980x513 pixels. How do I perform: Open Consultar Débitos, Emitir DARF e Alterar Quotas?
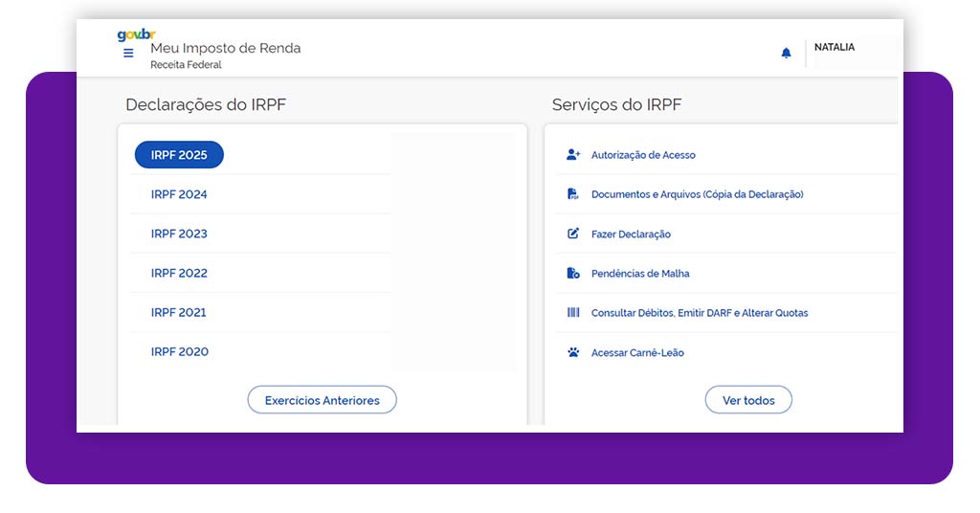[x=700, y=313]
